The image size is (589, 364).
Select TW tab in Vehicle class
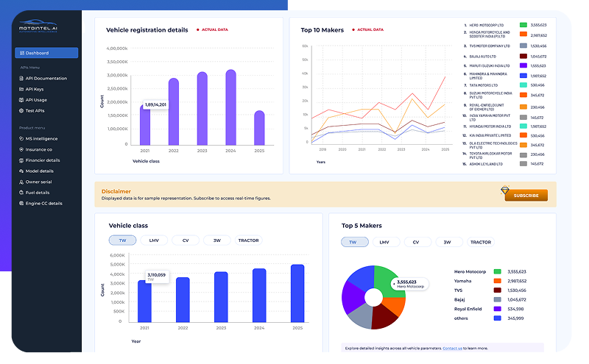pyautogui.click(x=122, y=240)
